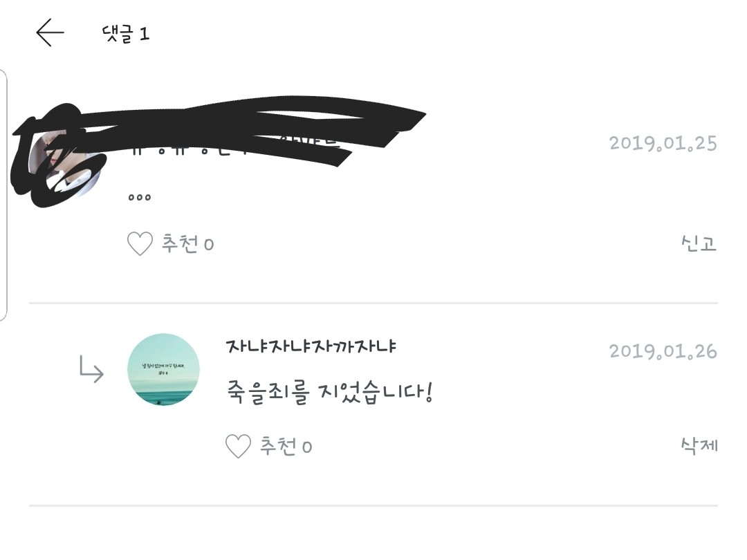Tap the back arrow icon
747x560 pixels.
(x=50, y=32)
